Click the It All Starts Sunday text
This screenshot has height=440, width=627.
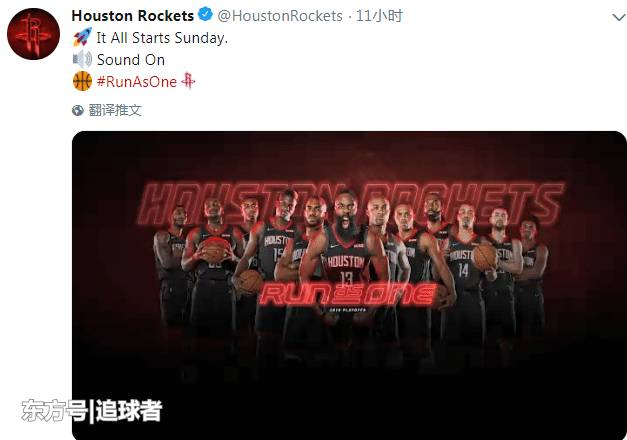click(162, 38)
